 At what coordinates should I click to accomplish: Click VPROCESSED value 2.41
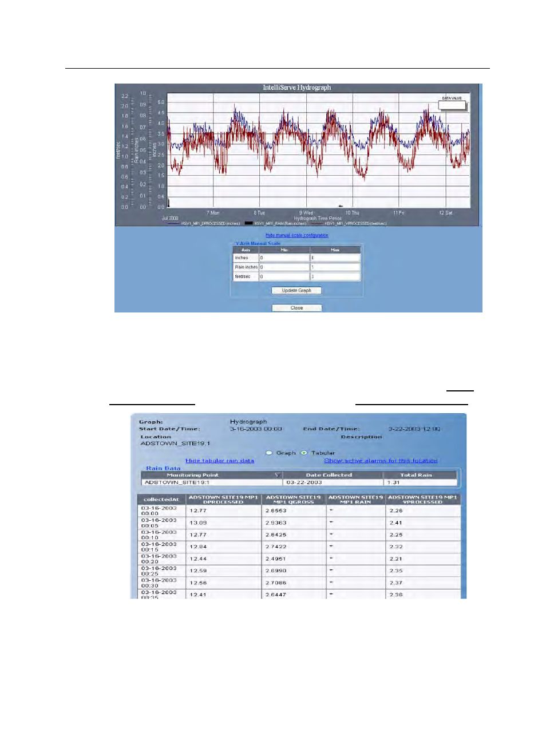(396, 523)
